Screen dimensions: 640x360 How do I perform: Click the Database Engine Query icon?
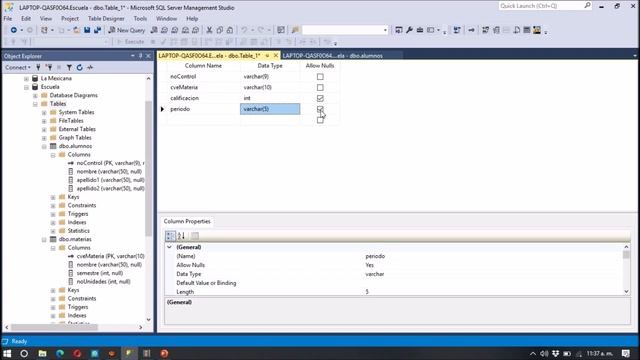pyautogui.click(x=154, y=30)
